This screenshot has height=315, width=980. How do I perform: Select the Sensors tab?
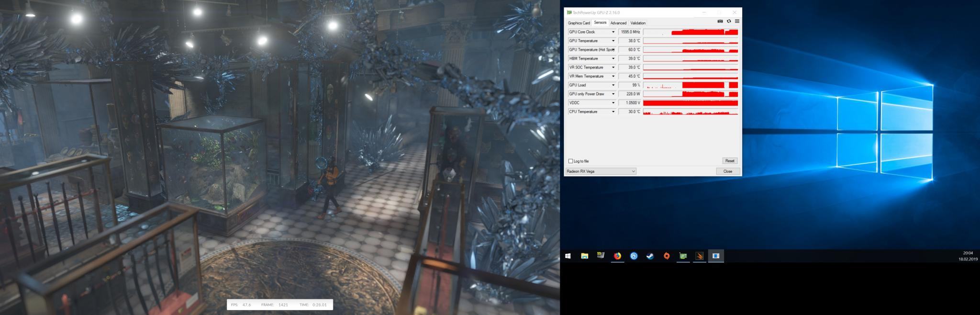[600, 22]
